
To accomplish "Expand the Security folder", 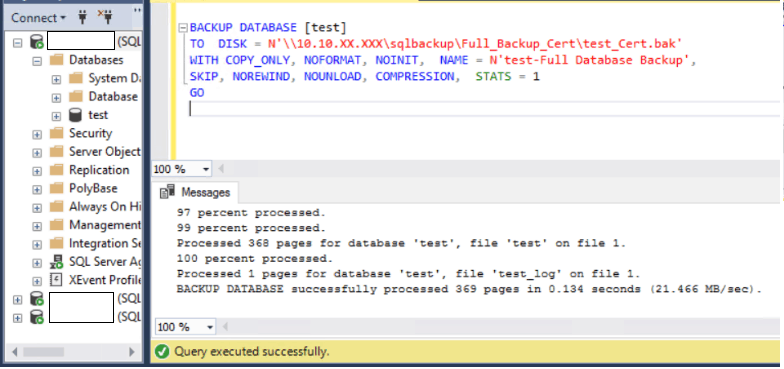I will coord(37,135).
